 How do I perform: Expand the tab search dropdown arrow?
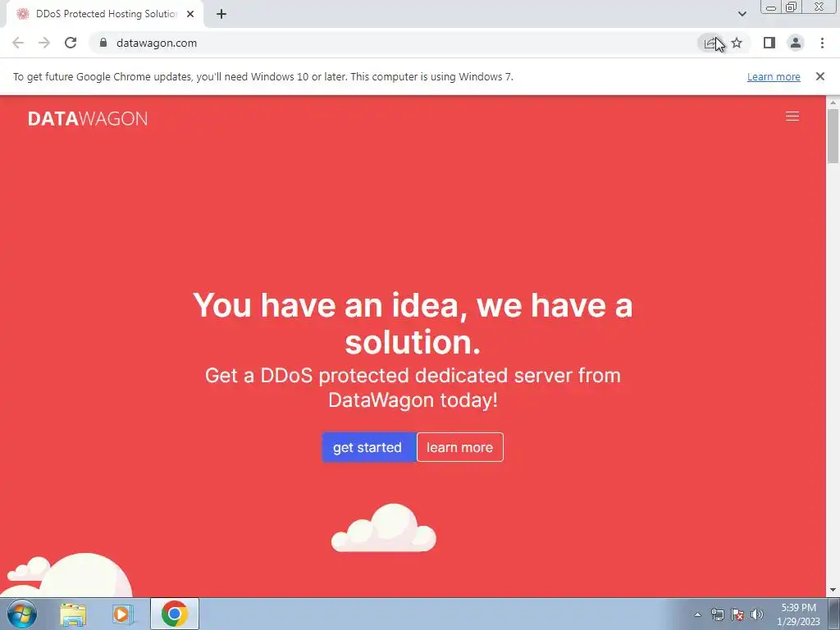click(x=742, y=14)
